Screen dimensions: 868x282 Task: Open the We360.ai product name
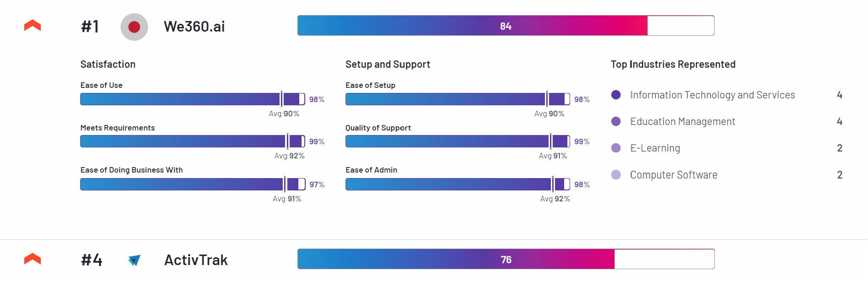pos(194,27)
